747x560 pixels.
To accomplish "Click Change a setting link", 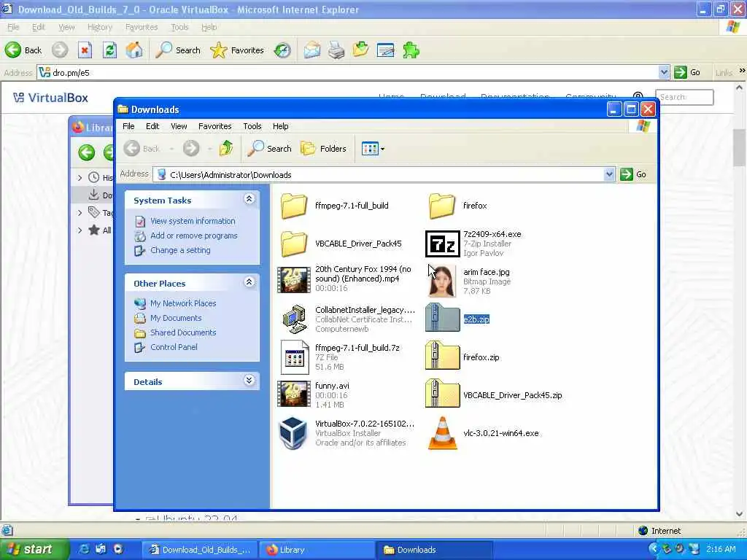I will point(180,250).
